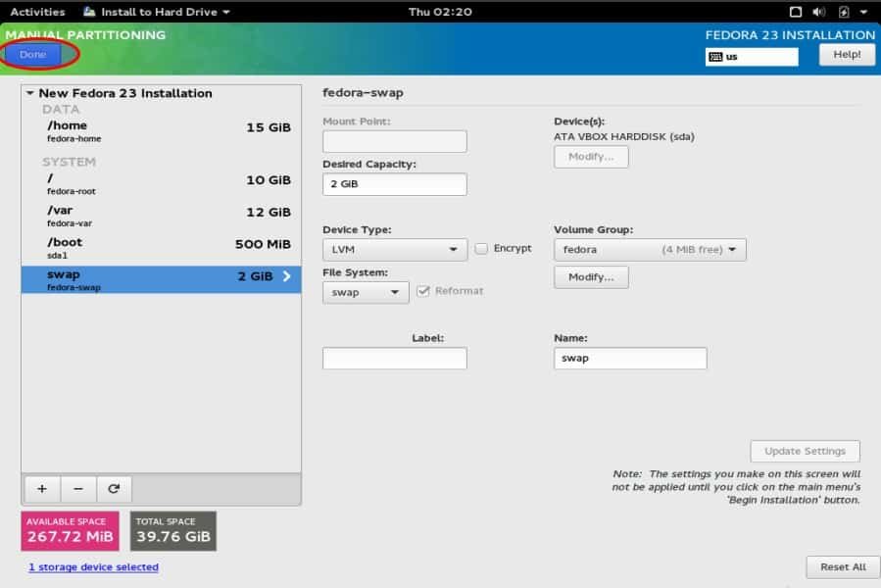Click the keyboard layout icon next to us
This screenshot has width=881, height=588.
[715, 57]
